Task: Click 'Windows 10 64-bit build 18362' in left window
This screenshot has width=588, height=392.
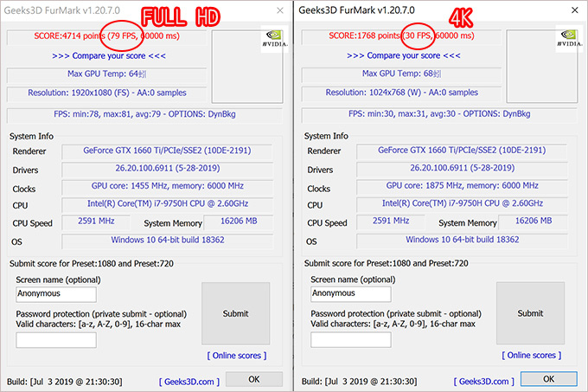Action: (167, 240)
